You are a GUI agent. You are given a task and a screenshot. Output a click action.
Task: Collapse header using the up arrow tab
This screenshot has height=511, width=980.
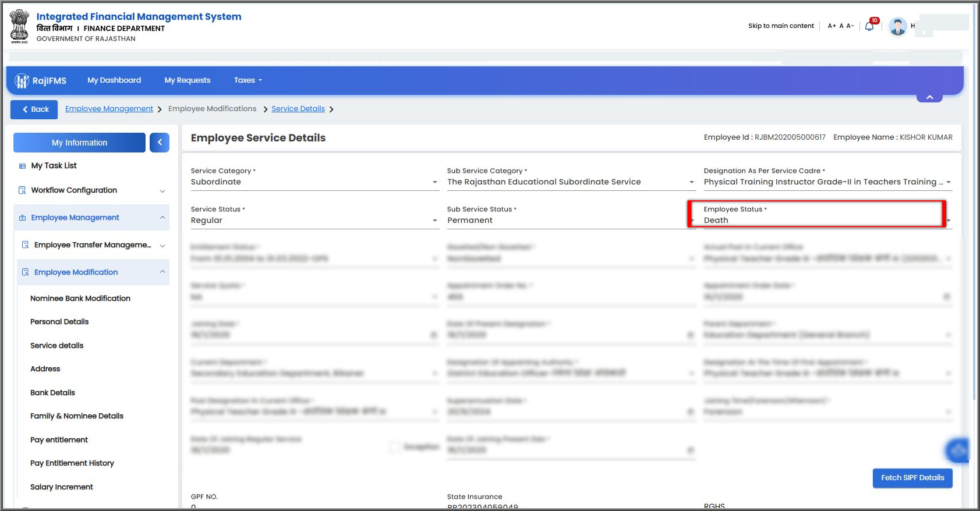929,97
